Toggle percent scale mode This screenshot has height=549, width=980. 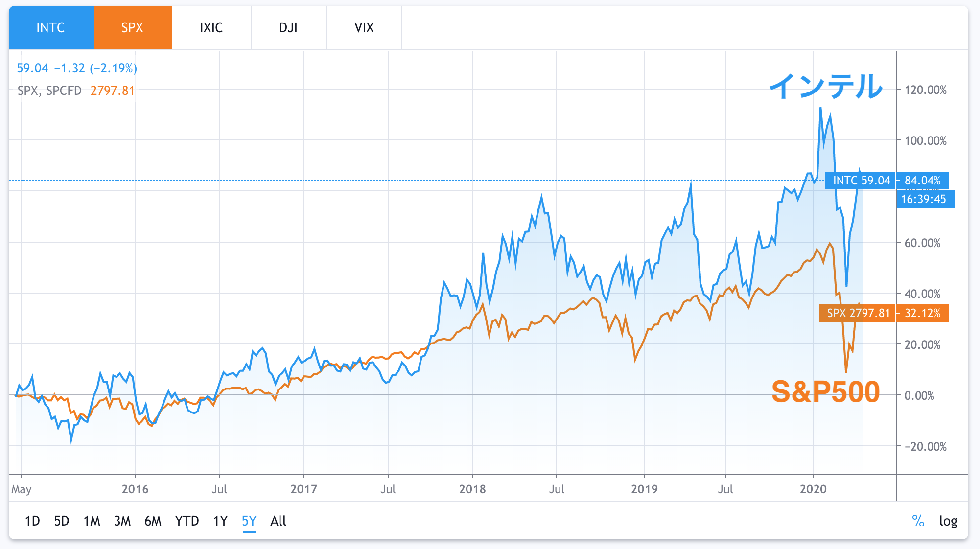(x=918, y=521)
